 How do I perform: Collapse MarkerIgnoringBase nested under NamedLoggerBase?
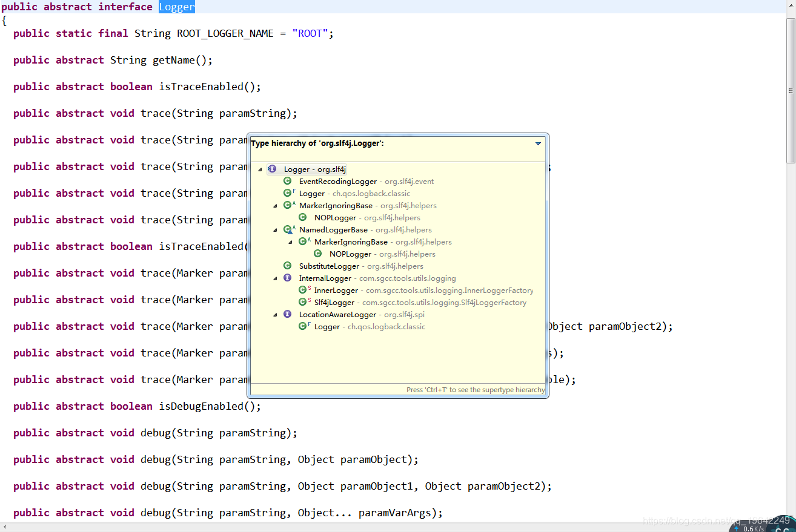pos(290,242)
